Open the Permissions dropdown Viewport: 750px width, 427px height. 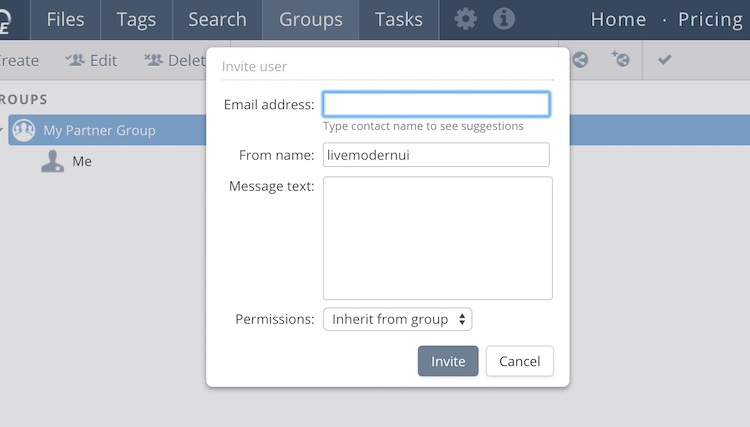point(397,319)
